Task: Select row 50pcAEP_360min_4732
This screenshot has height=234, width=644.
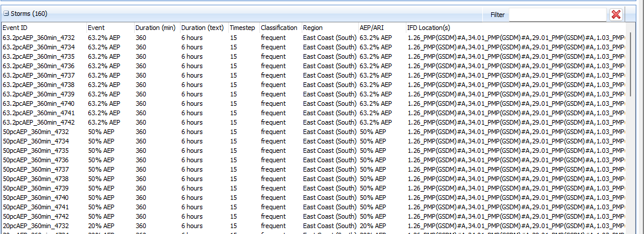Action: pyautogui.click(x=313, y=132)
